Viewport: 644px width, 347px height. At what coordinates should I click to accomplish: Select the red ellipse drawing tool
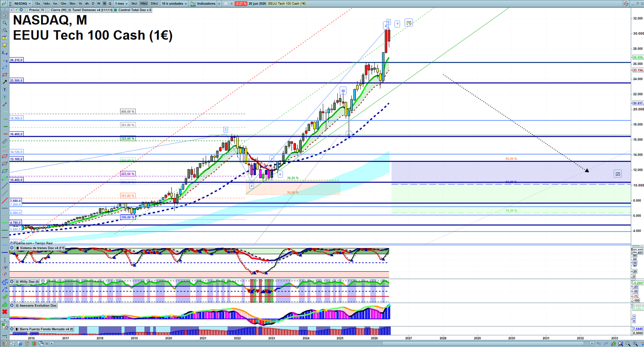(x=4, y=156)
